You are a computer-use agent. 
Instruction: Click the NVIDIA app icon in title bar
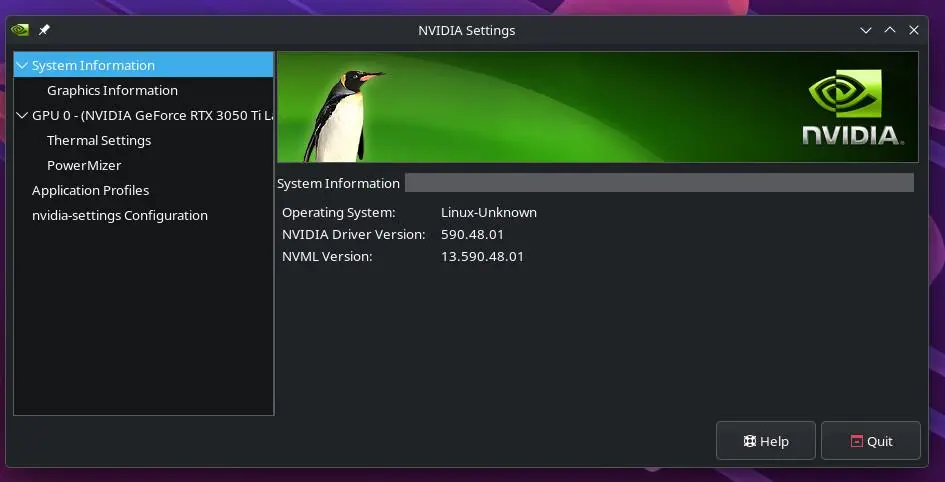click(x=20, y=30)
